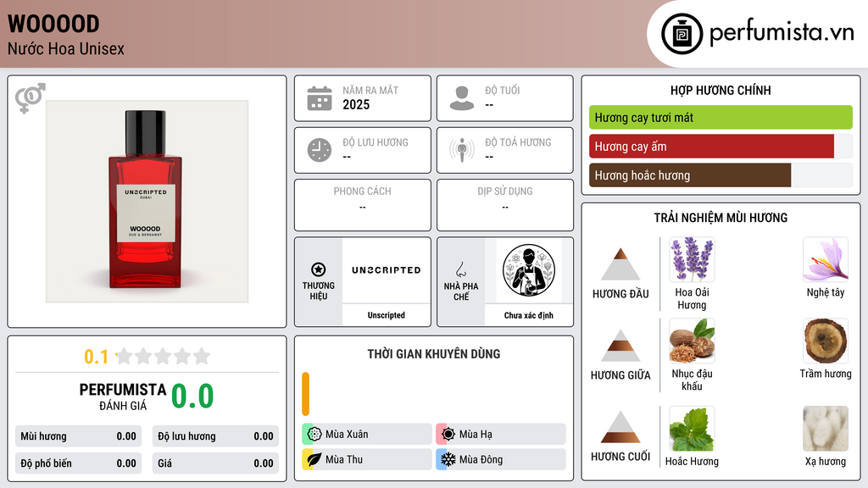Click the ĐỘ TOẢ HƯƠNG label

(x=518, y=142)
